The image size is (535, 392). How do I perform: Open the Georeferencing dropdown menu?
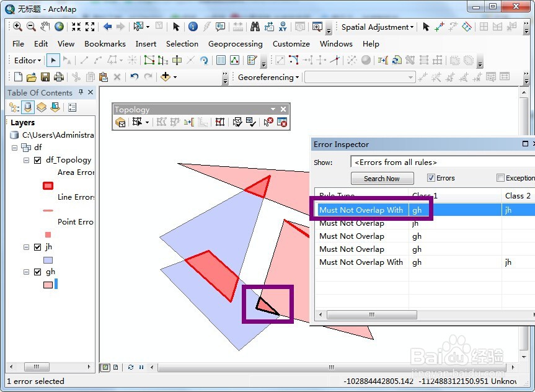pos(268,78)
